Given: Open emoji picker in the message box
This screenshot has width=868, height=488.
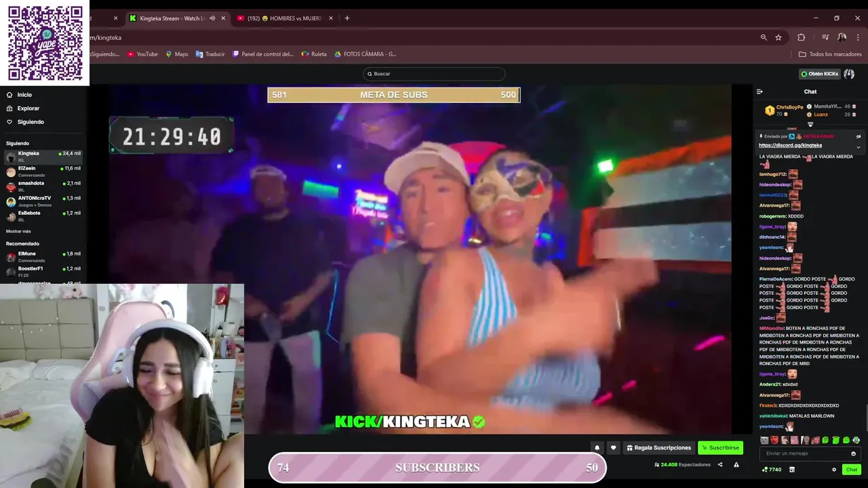Looking at the screenshot, I should click(853, 453).
